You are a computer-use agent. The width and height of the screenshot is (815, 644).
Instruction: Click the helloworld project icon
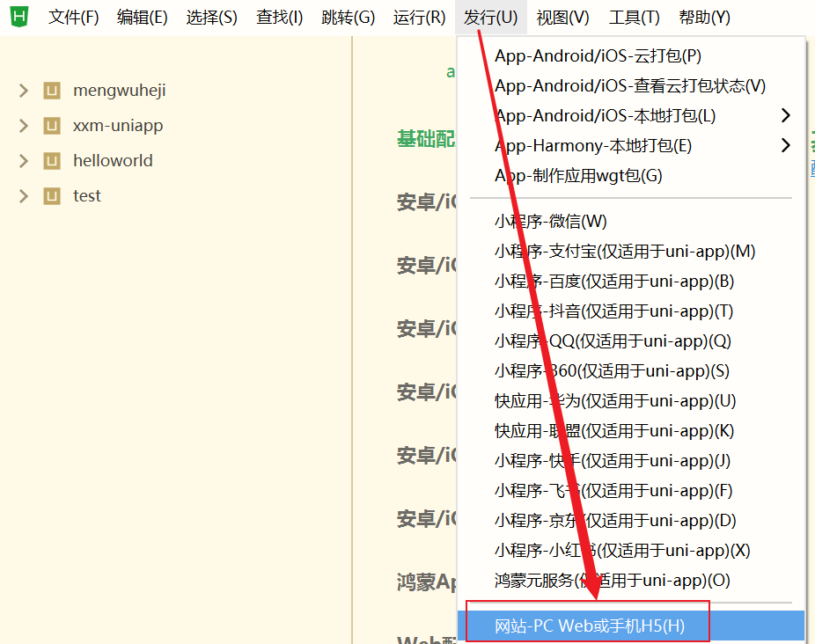point(51,161)
